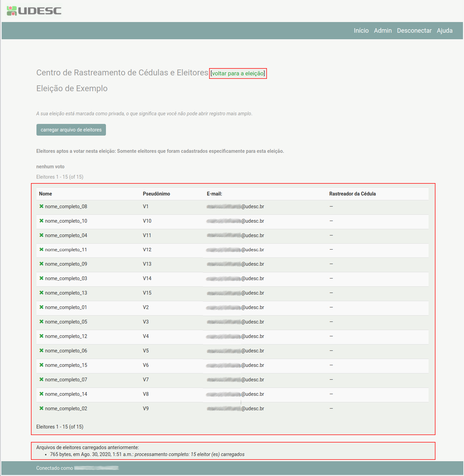Delete nome_completo_15 using the X icon

[41, 365]
